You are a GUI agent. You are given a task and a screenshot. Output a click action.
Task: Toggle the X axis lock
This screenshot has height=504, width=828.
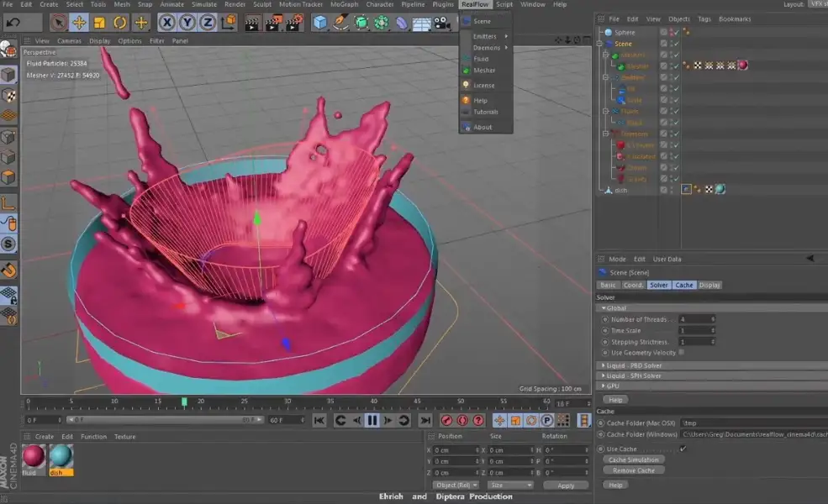(x=167, y=23)
